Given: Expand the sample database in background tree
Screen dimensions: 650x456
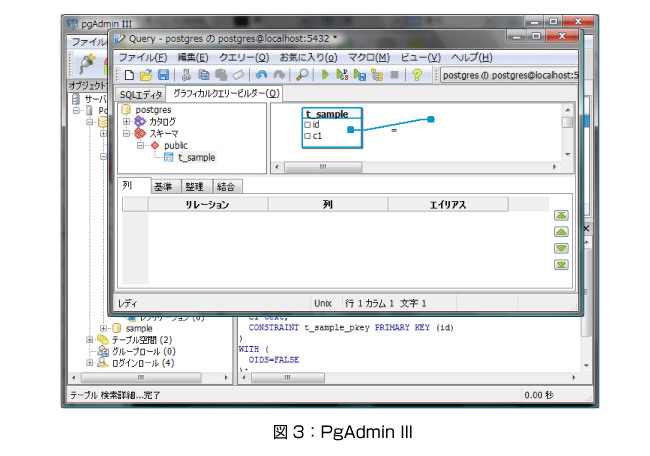Looking at the screenshot, I should [x=103, y=328].
